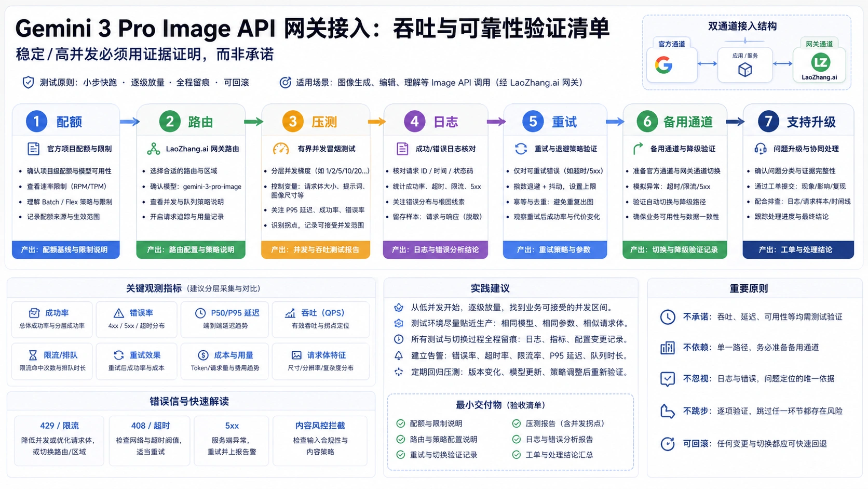
Task: Open the 408 / 超时 error card
Action: [151, 441]
